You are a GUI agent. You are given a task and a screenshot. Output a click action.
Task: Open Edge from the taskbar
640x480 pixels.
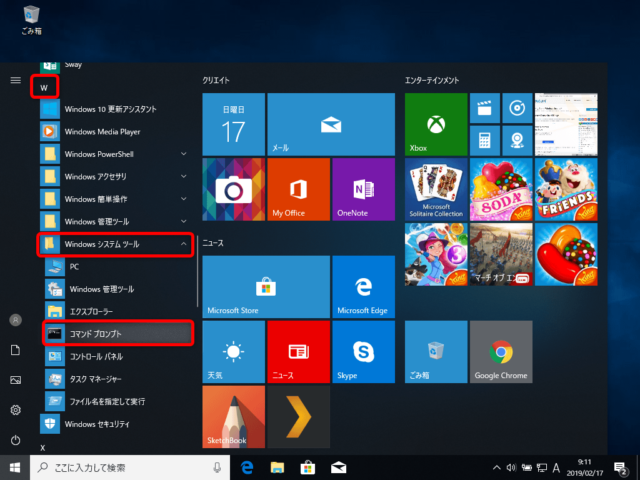click(247, 468)
